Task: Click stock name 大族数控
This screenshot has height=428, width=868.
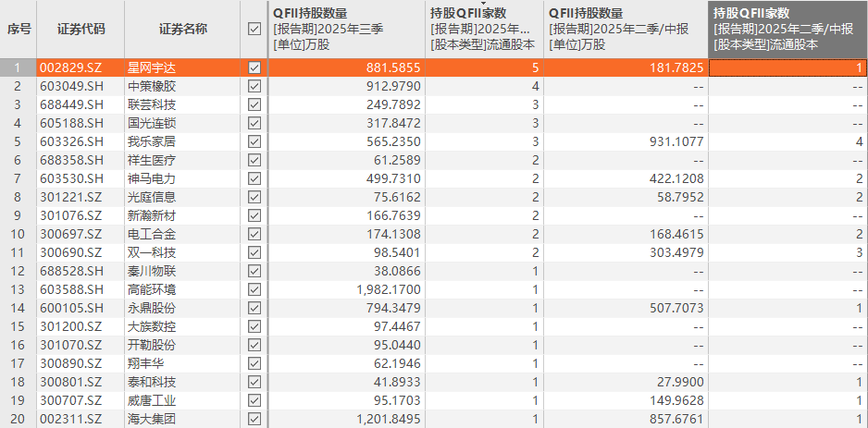Action: [x=152, y=326]
